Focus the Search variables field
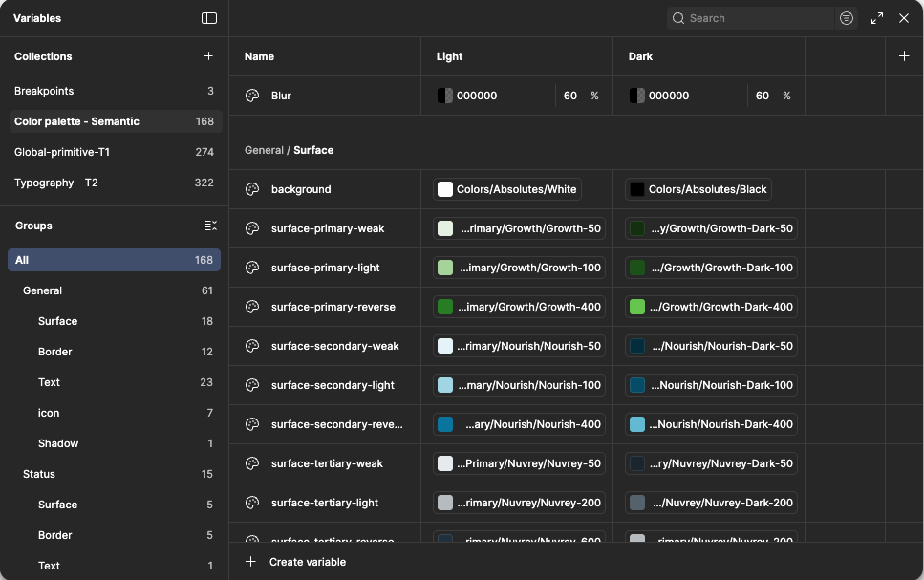This screenshot has width=924, height=580. [751, 18]
